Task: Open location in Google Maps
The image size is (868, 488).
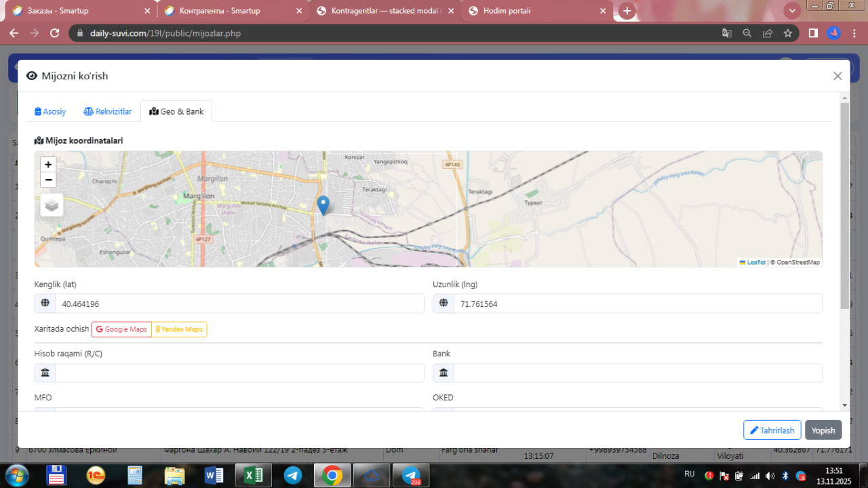Action: (x=121, y=329)
